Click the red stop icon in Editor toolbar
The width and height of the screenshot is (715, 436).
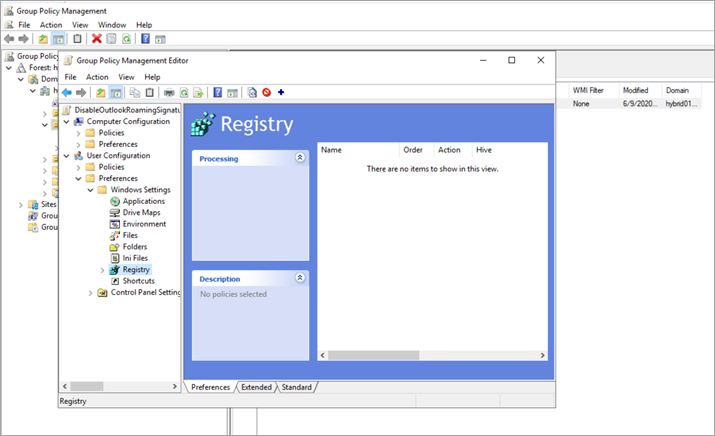(267, 93)
